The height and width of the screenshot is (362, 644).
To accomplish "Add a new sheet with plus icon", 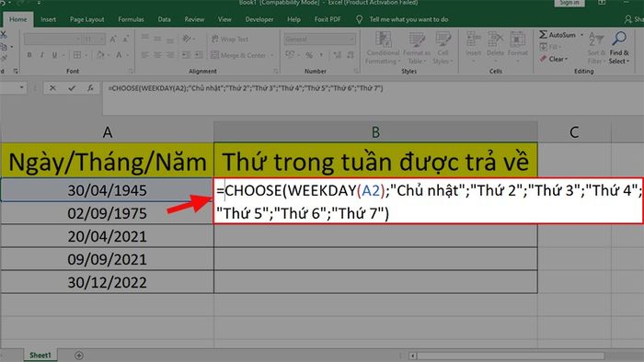I will (79, 356).
